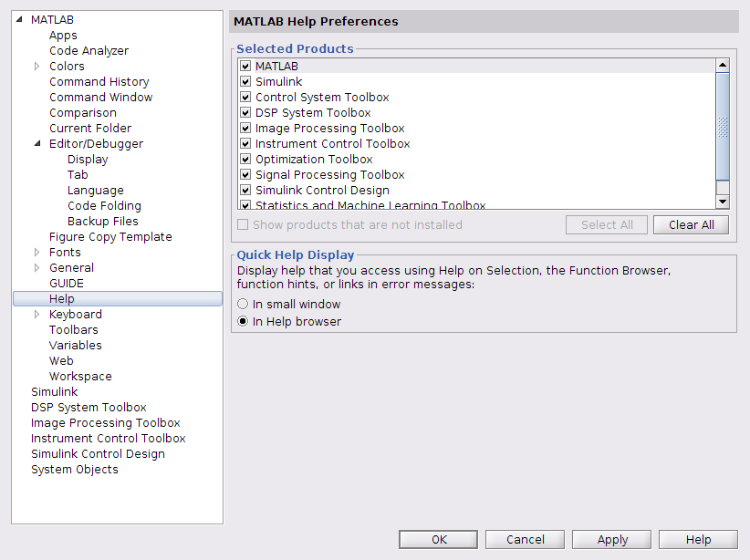Select Keyboard in the preferences tree
Screen dimensions: 750x560
[76, 314]
